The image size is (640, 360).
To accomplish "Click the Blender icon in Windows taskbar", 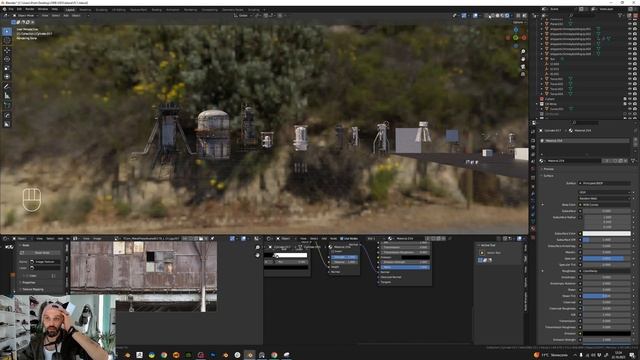I will pos(250,355).
